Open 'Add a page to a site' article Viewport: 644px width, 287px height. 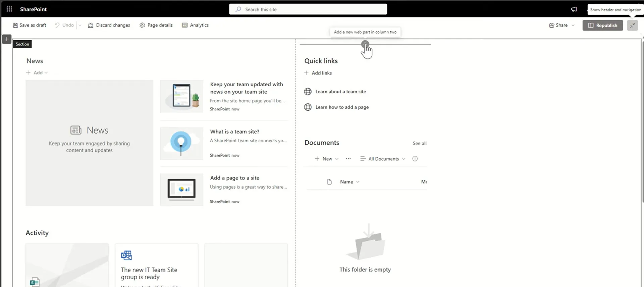click(x=234, y=178)
